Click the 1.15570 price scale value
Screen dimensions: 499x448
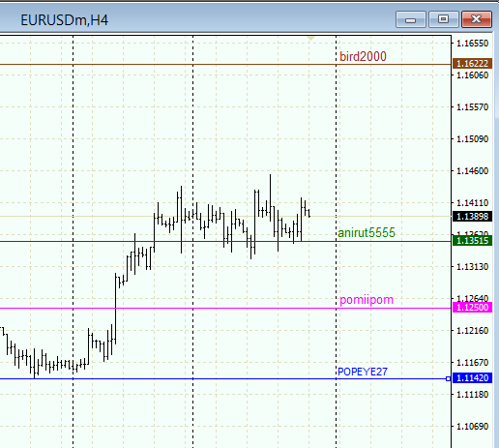[x=473, y=107]
